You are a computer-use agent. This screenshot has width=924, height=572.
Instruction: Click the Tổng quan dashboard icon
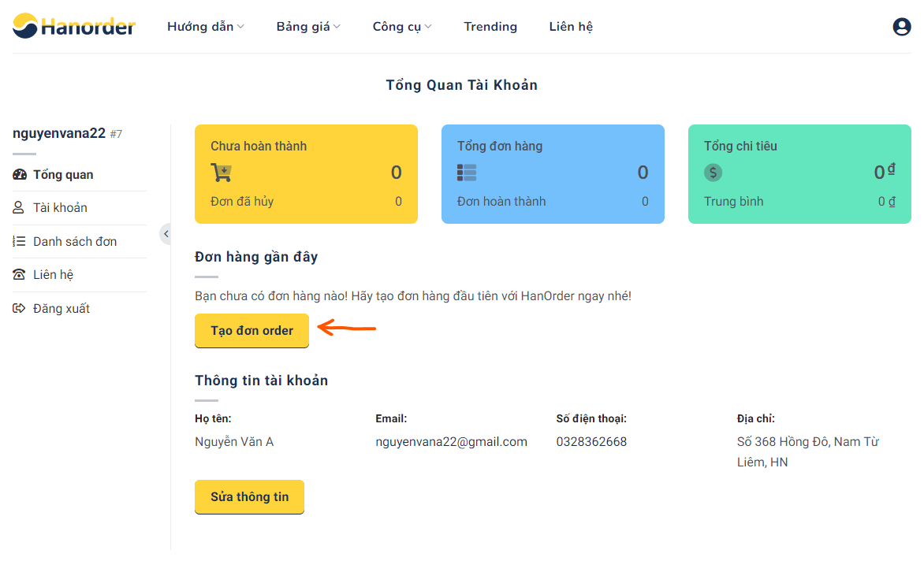(x=20, y=175)
